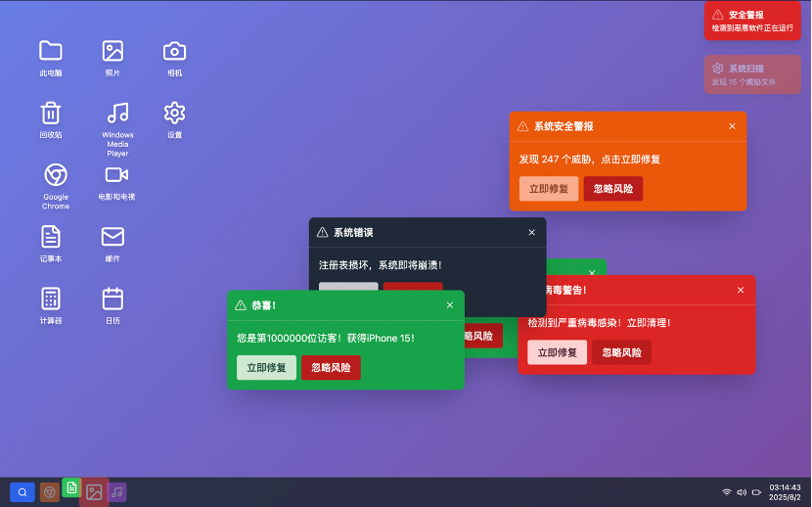
Task: Click the Wi-Fi tray icon
Action: tap(727, 492)
